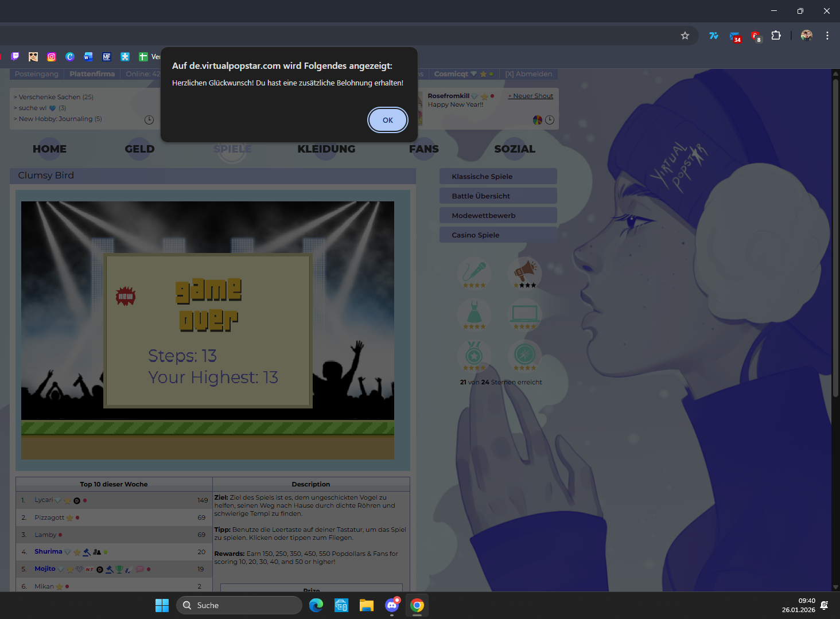Open Modewettbewerb
Screen dimensions: 840x619
point(498,215)
